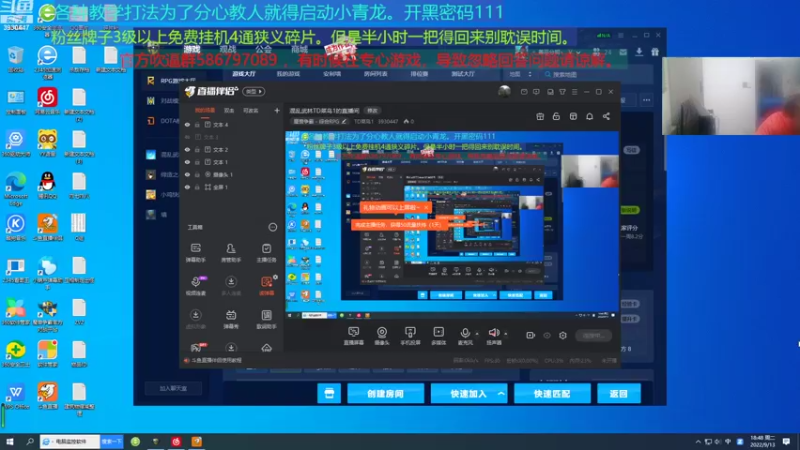The image size is (800, 450).
Task: Add a new scene with plus icon
Action: coord(277,110)
